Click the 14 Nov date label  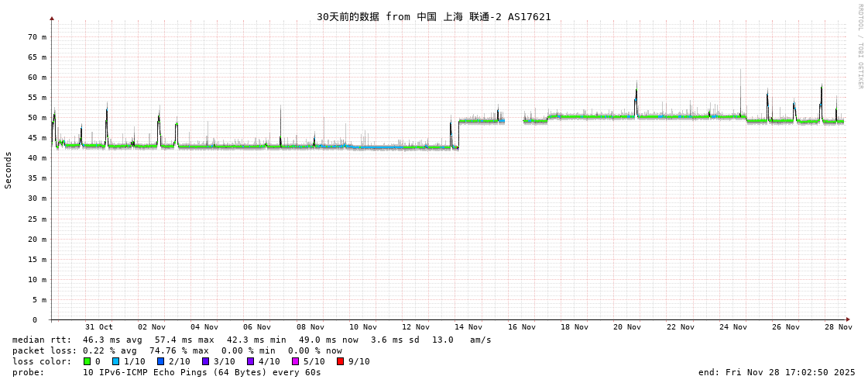468,327
